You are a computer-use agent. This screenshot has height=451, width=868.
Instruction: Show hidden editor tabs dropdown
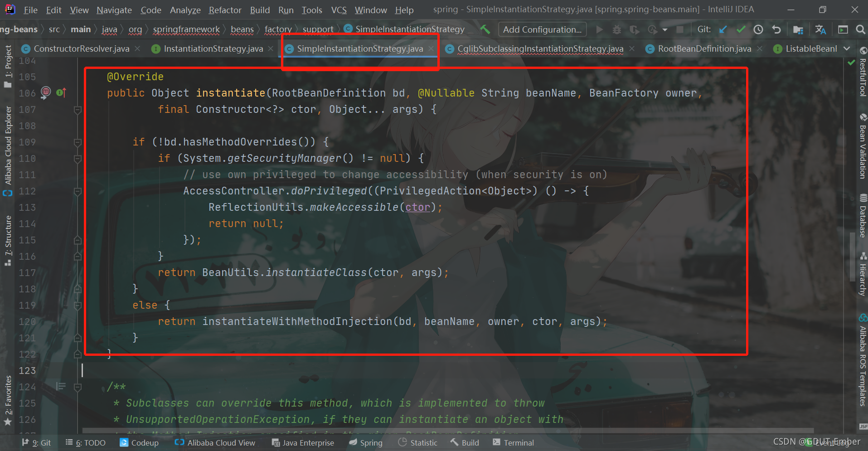pyautogui.click(x=847, y=48)
